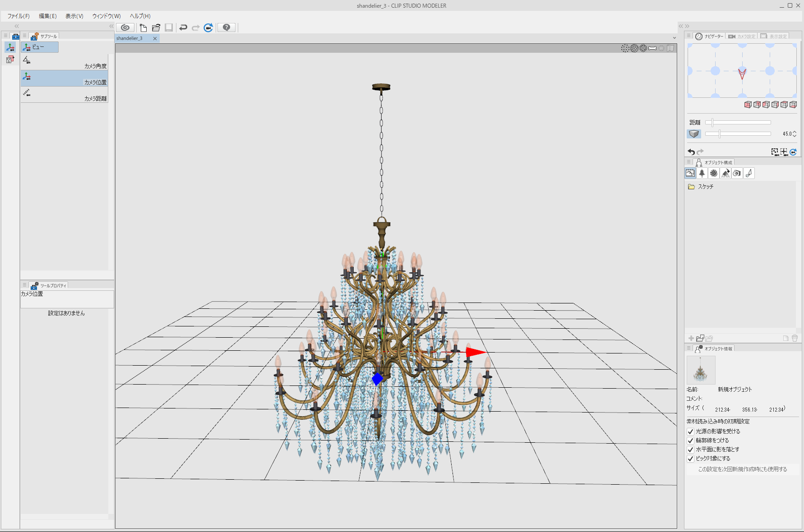
Task: Click the wireframe globe icon above the viewport
Action: coord(634,48)
